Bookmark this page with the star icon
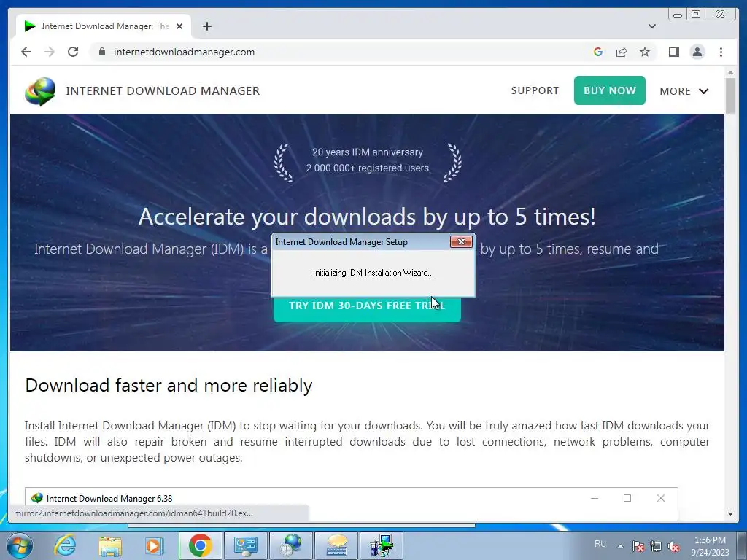747x560 pixels. tap(645, 52)
